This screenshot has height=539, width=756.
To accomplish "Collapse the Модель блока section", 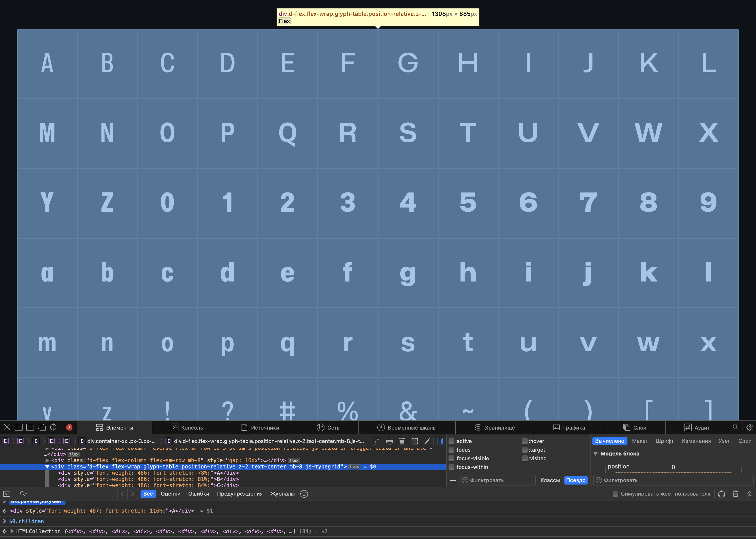I will click(596, 454).
